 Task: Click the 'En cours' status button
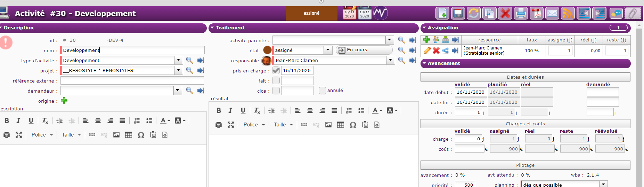[364, 50]
